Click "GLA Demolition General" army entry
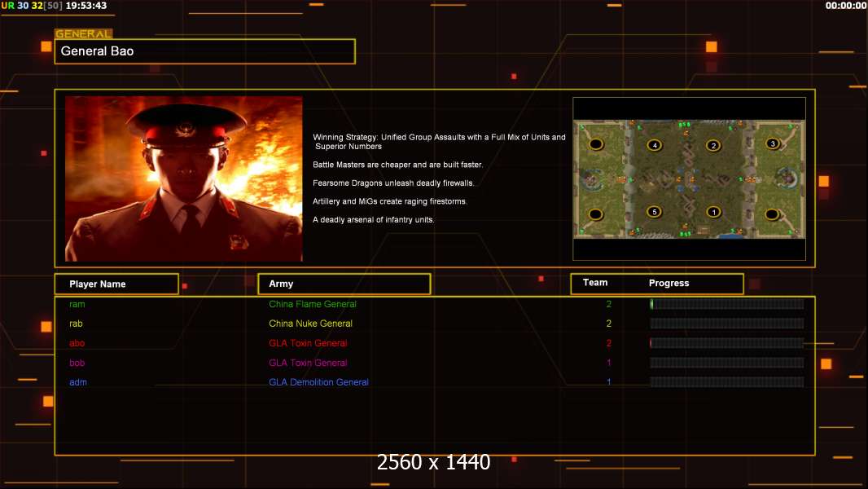Screen dimensions: 868x489 (x=318, y=382)
